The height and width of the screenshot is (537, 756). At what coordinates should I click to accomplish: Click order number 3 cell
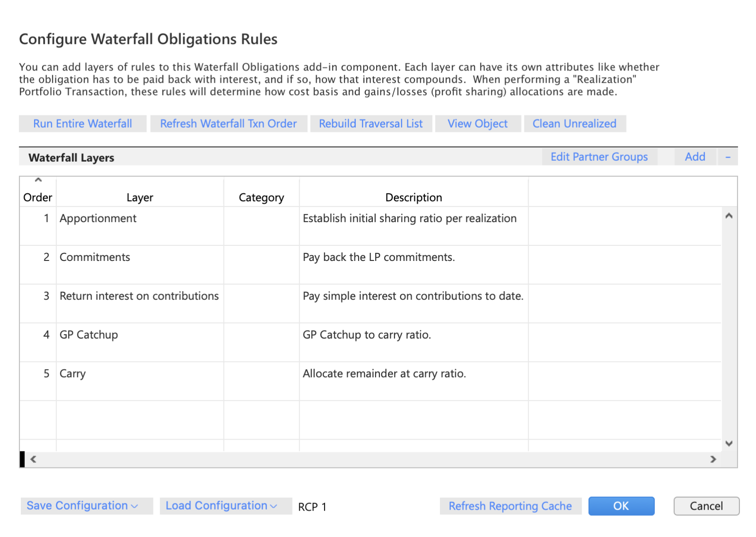click(38, 303)
